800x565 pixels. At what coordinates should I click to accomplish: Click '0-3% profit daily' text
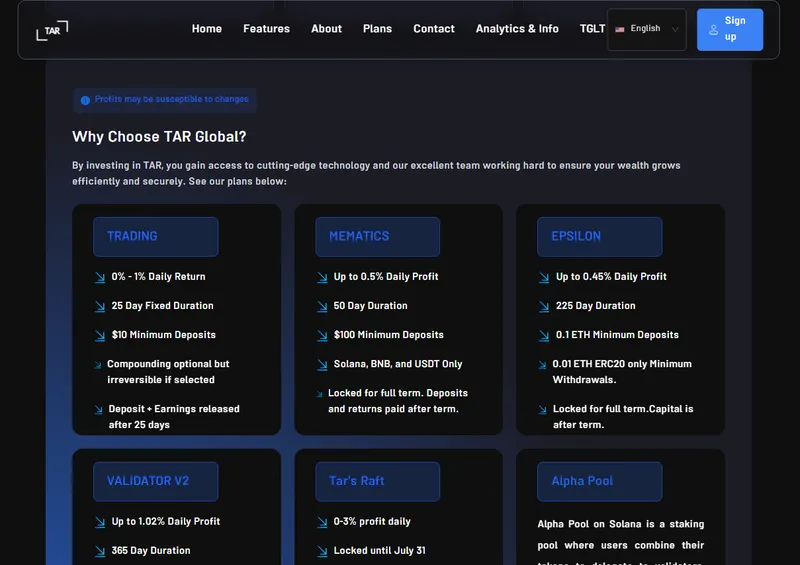click(x=372, y=522)
